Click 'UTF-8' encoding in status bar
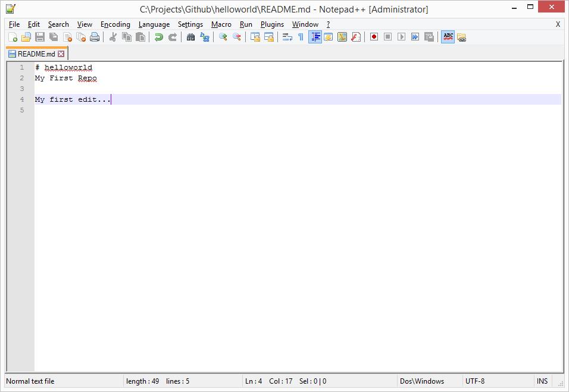Screen dimensions: 569x392 [x=475, y=381]
